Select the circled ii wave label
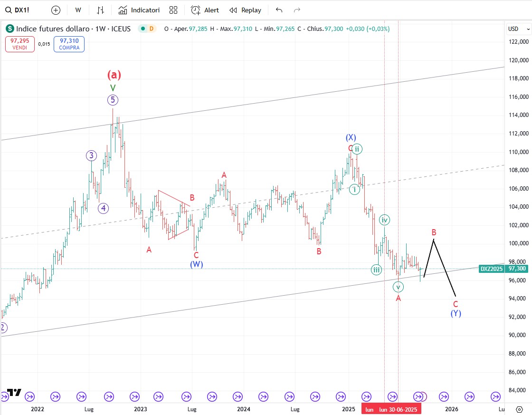 [357, 149]
